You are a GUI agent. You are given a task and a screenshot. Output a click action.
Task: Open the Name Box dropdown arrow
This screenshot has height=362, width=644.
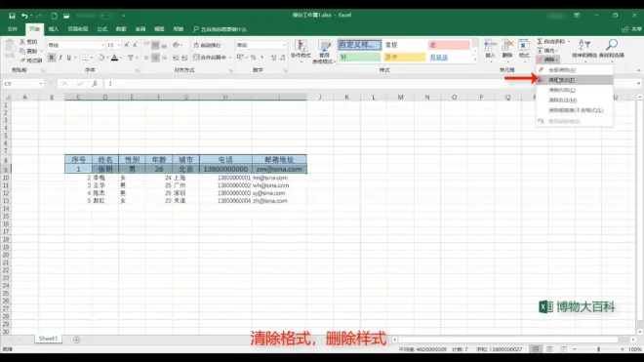(41, 84)
